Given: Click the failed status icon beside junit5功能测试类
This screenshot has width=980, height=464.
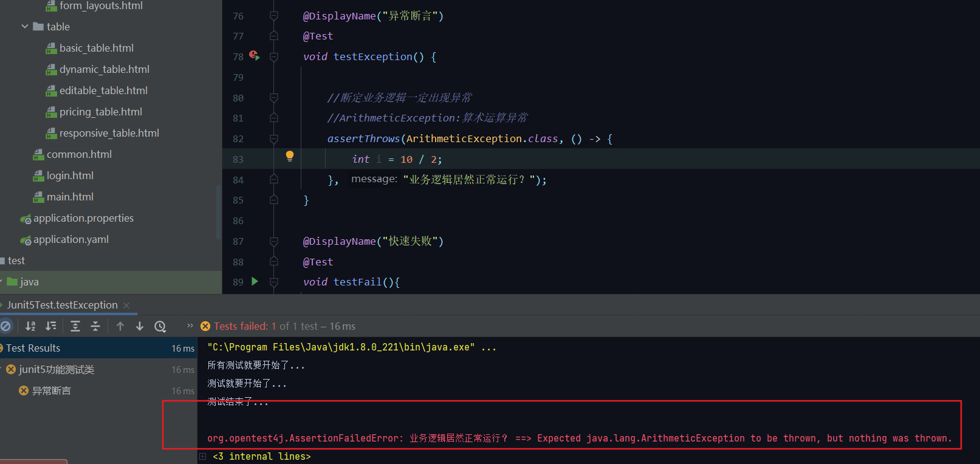Looking at the screenshot, I should tap(11, 369).
